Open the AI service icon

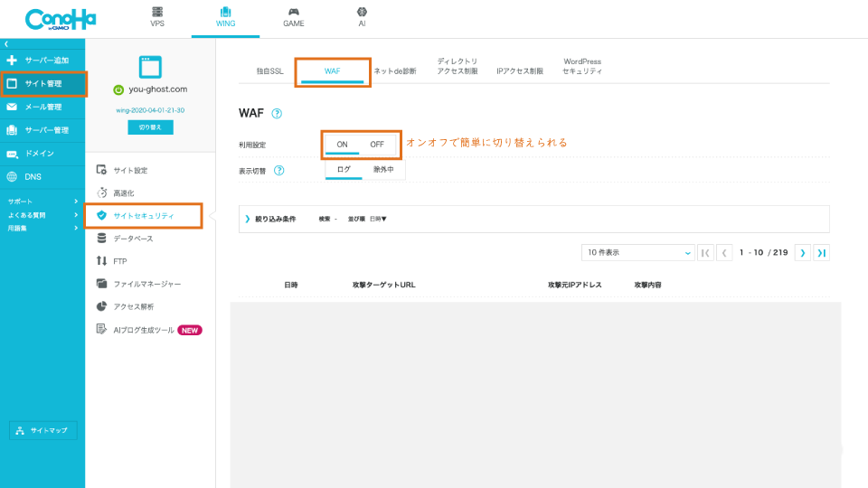click(362, 13)
